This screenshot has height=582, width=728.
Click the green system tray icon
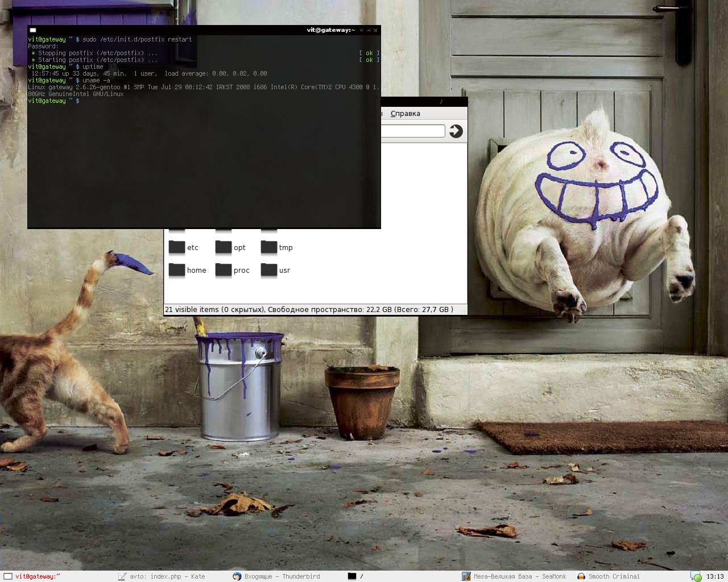[696, 577]
